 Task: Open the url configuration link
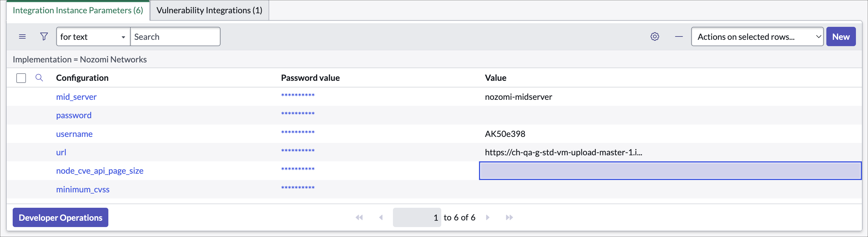61,153
